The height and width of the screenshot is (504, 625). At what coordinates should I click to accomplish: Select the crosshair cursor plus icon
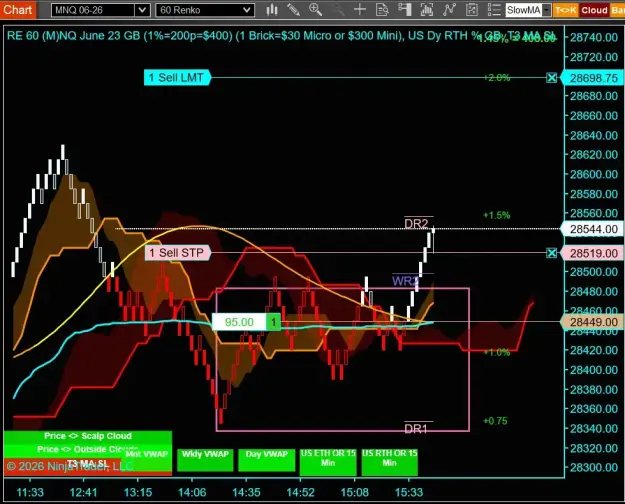click(360, 10)
